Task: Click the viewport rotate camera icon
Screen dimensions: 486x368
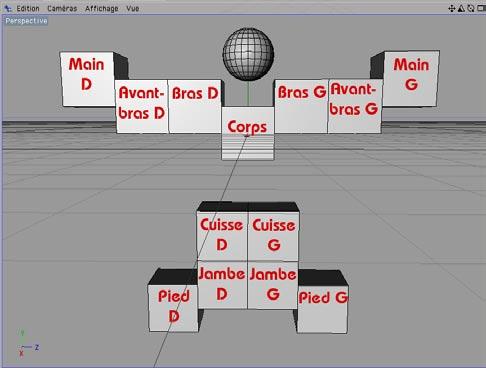Action: coord(471,8)
